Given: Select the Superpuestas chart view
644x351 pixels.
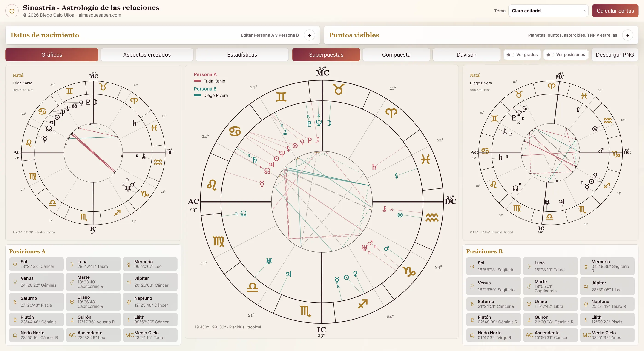Looking at the screenshot, I should (326, 55).
